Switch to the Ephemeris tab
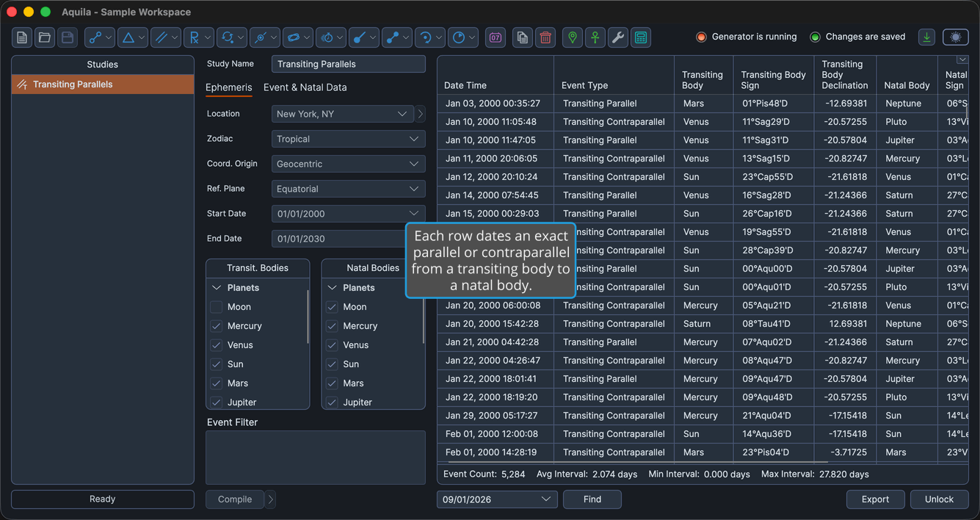Screen dimensions: 980x520 tap(228, 87)
